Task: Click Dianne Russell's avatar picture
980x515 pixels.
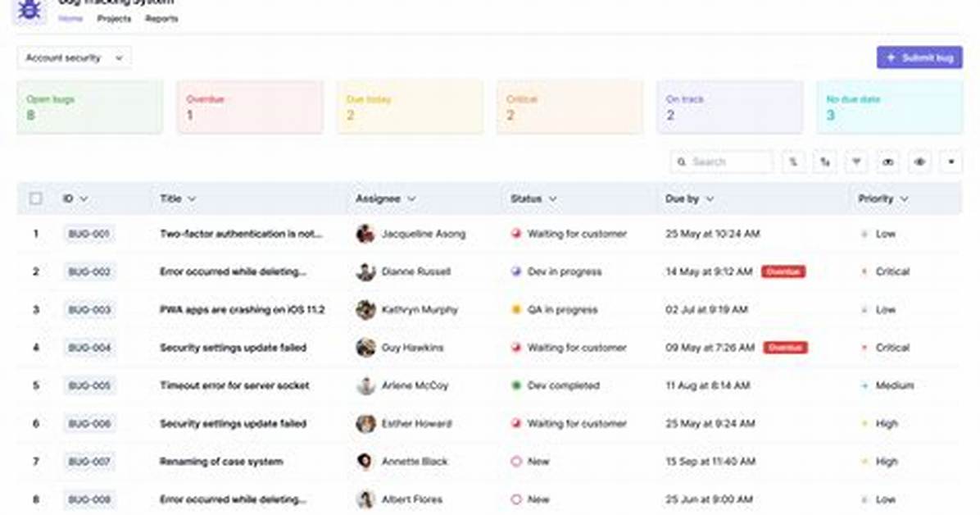Action: click(x=365, y=272)
